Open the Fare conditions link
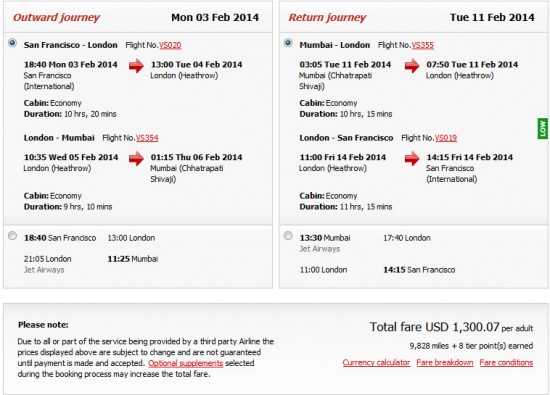 (506, 362)
